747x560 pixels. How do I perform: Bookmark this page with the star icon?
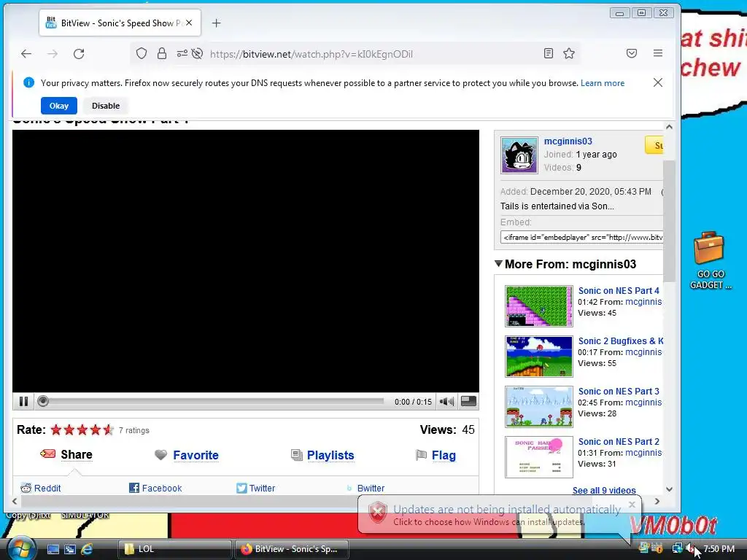(569, 53)
